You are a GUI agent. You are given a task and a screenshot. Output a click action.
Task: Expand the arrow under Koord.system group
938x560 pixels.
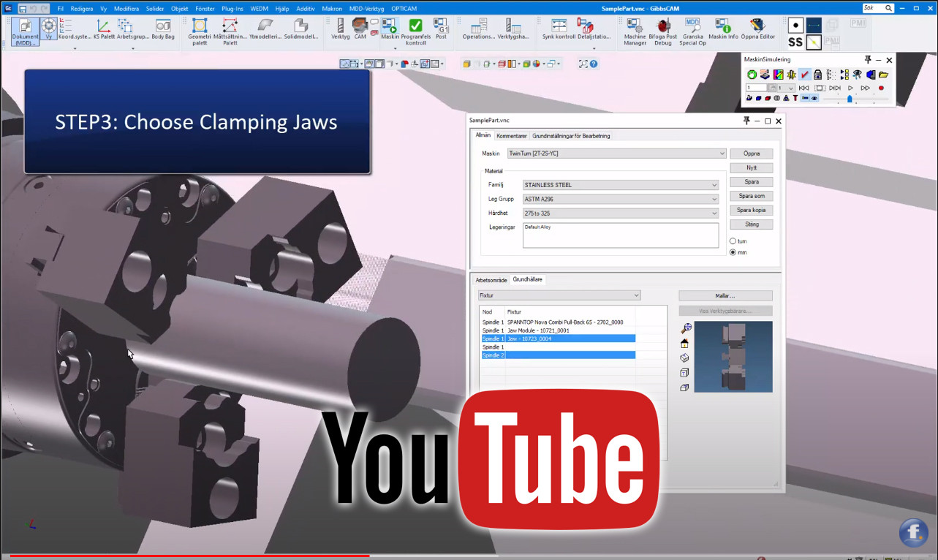75,50
